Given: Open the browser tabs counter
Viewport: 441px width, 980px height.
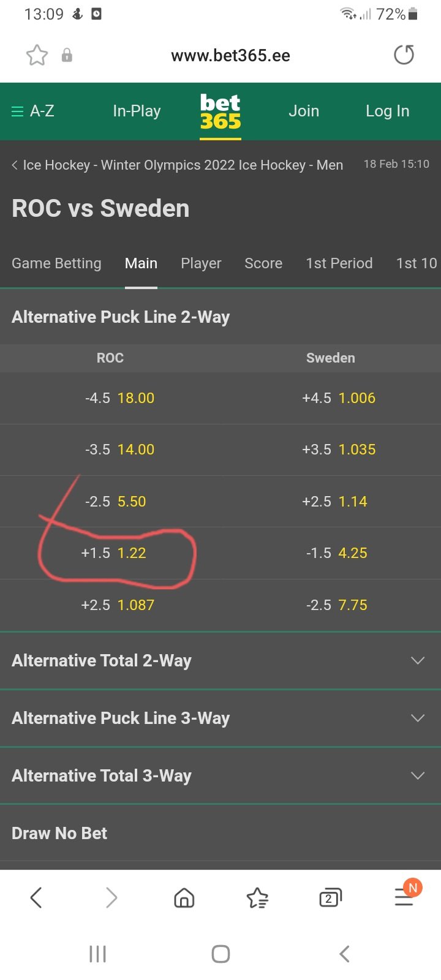Looking at the screenshot, I should [330, 898].
